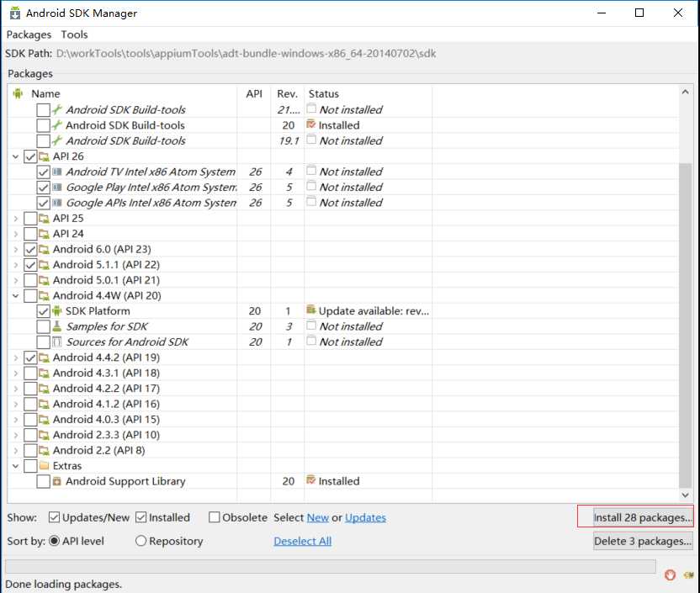Expand the Android 4.3.1 (API 18) node
700x593 pixels.
pos(16,373)
